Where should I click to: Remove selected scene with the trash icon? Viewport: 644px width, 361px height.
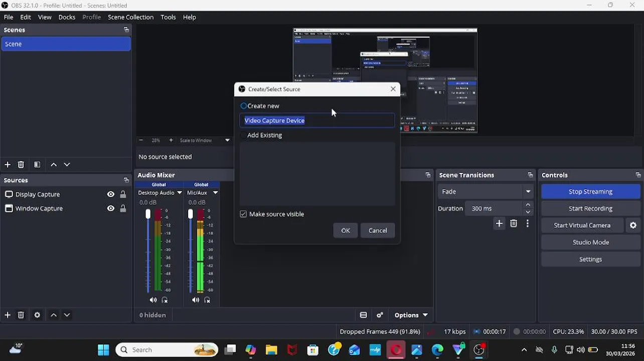21,164
